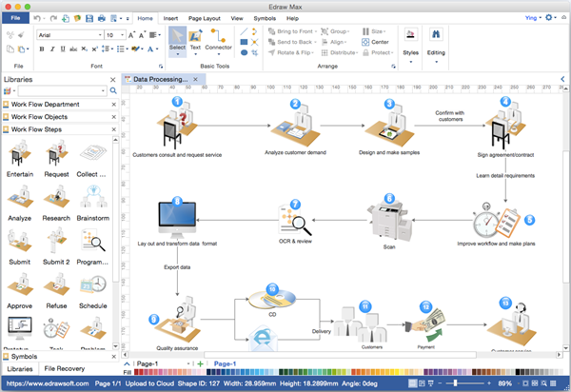Switch to the Insert ribbon tab

pyautogui.click(x=170, y=19)
